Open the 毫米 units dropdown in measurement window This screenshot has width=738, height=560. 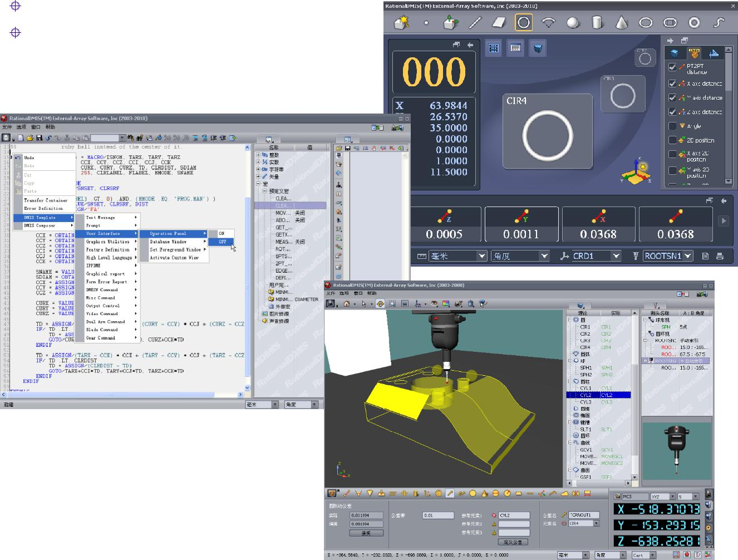[x=482, y=256]
